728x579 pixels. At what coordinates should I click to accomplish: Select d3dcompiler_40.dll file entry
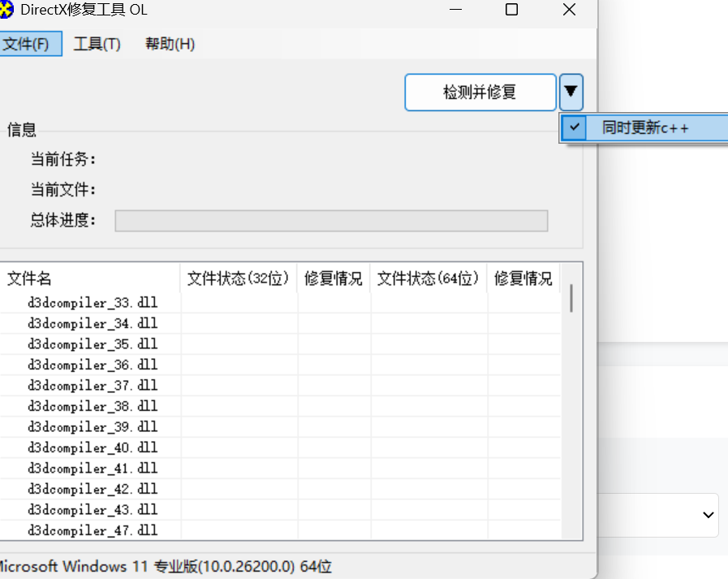click(93, 447)
